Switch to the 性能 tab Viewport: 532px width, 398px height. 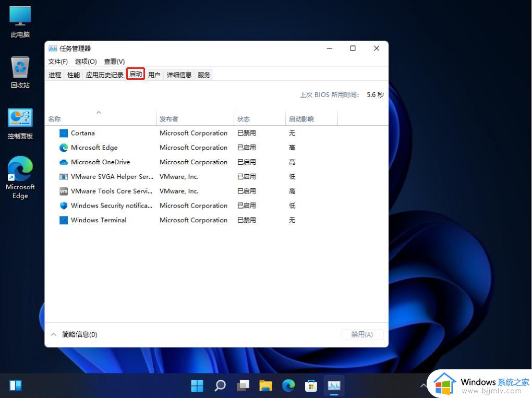pyautogui.click(x=74, y=75)
